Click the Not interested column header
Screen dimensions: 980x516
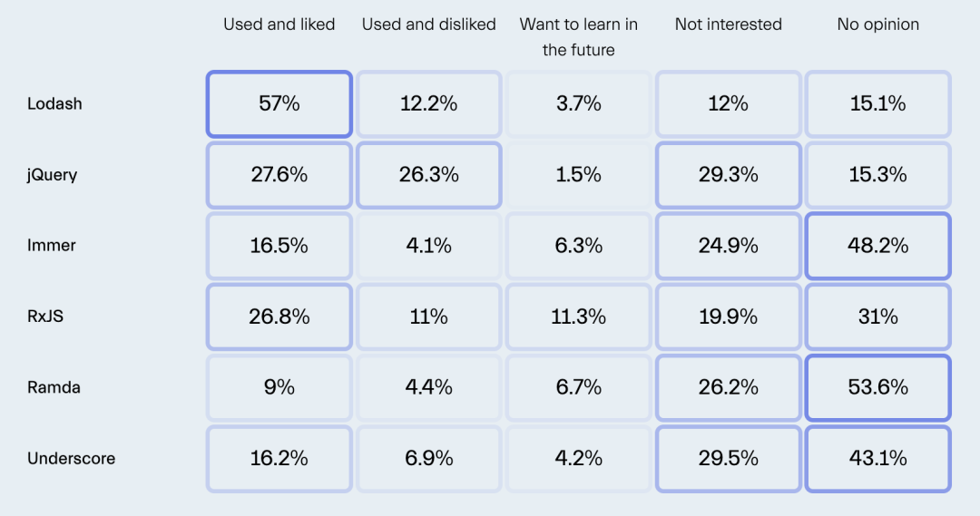[x=728, y=24]
